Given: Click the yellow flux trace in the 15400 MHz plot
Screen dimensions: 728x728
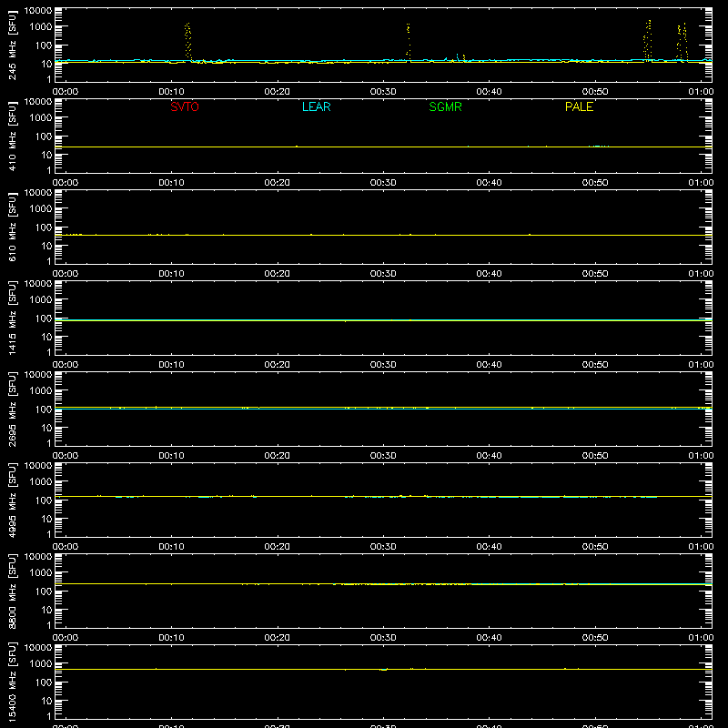Looking at the screenshot, I should 383,669.
